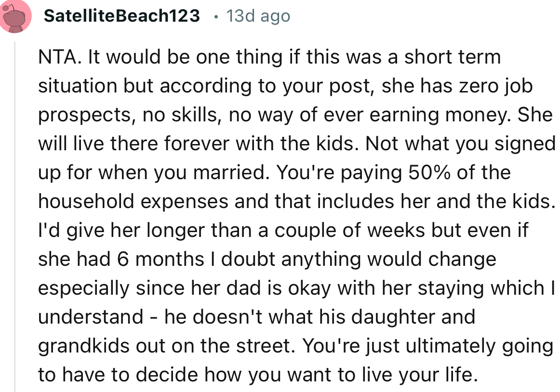Collapse SatelliteBeach123's comment thread
The width and height of the screenshot is (560, 392).
pos(15,212)
